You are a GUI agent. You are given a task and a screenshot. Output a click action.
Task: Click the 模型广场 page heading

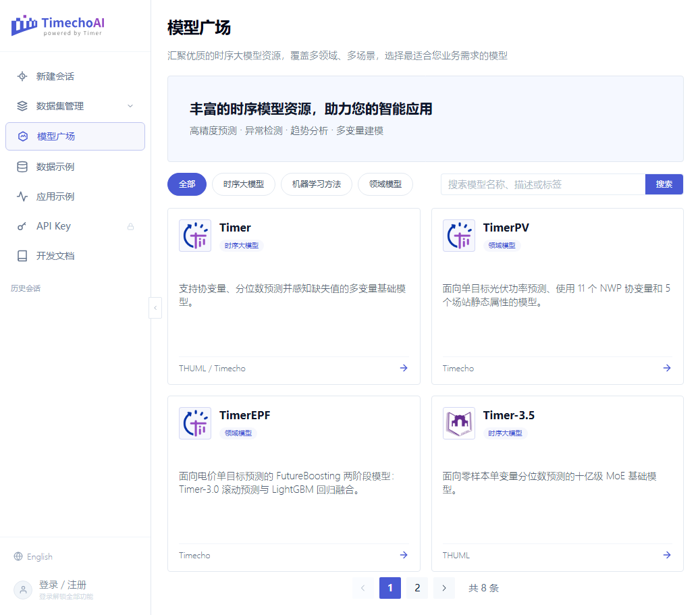[199, 28]
